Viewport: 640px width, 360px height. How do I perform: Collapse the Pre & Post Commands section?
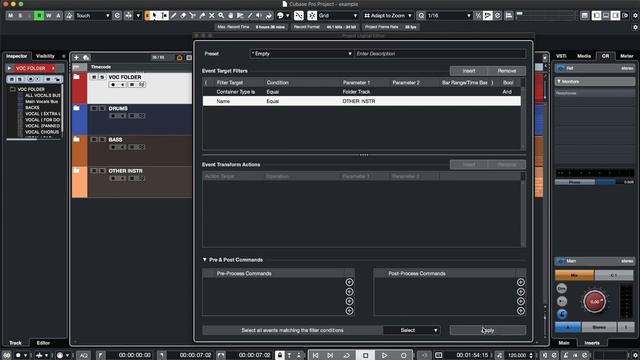(205, 260)
